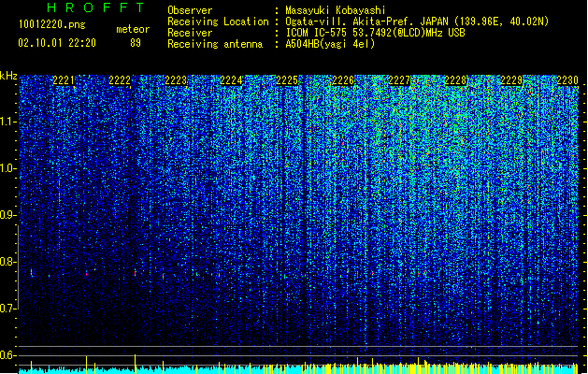588x374 pixels.
Task: Select the meteor count value 89
Action: (136, 43)
